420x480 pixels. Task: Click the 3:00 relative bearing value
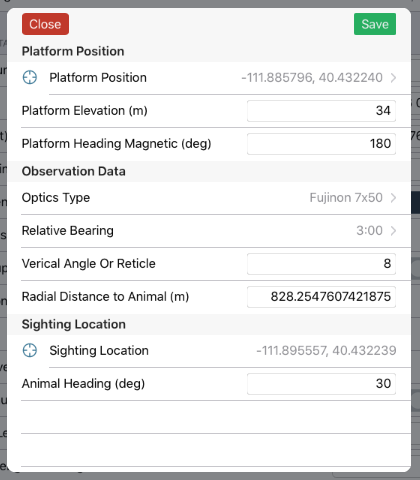[369, 231]
